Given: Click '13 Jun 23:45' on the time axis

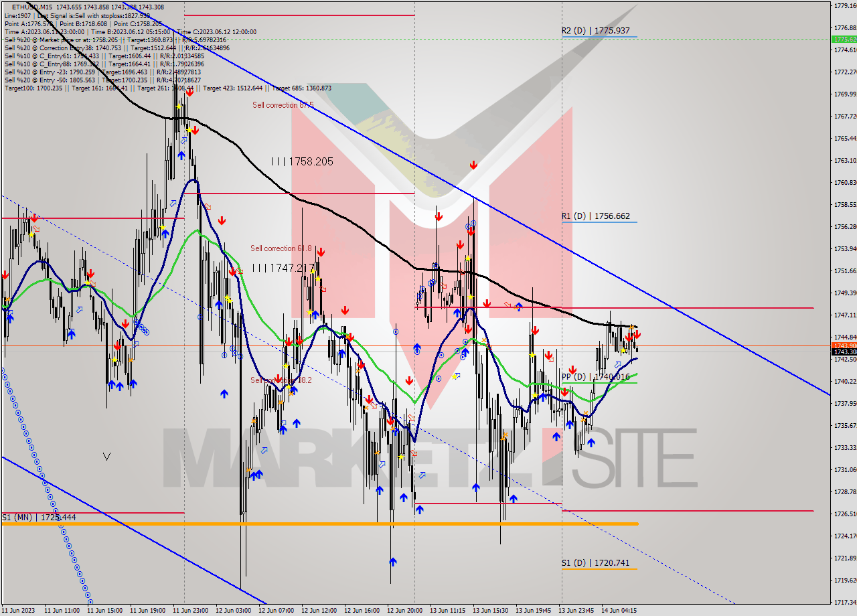Looking at the screenshot, I should coord(576,611).
